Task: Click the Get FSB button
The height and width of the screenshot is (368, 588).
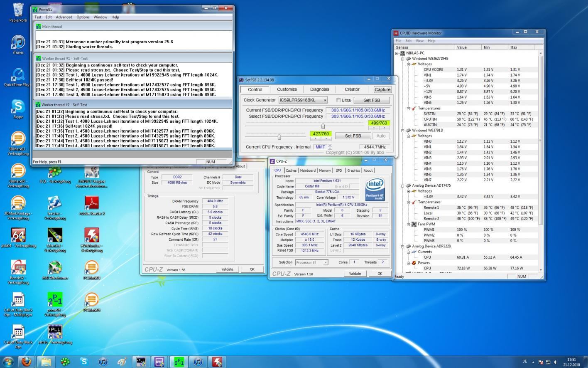Action: point(372,100)
